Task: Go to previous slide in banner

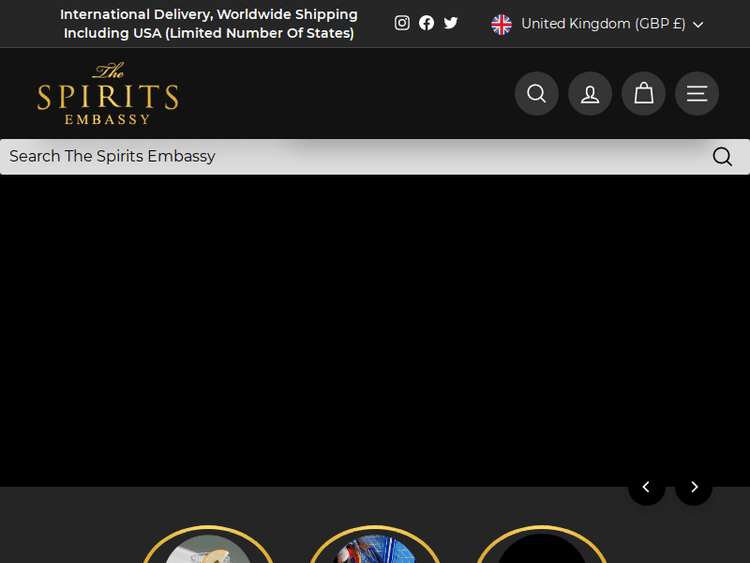Action: click(x=646, y=487)
